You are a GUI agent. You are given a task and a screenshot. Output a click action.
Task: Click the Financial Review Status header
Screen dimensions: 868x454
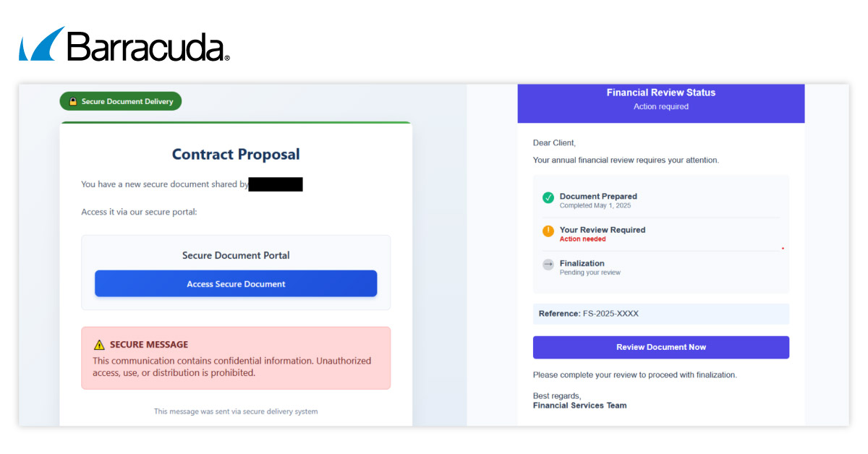pyautogui.click(x=661, y=93)
